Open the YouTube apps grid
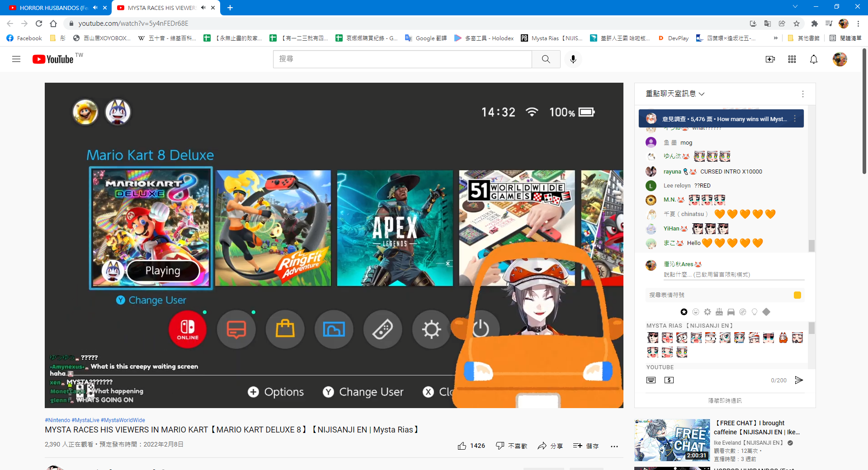This screenshot has width=868, height=470. point(792,59)
